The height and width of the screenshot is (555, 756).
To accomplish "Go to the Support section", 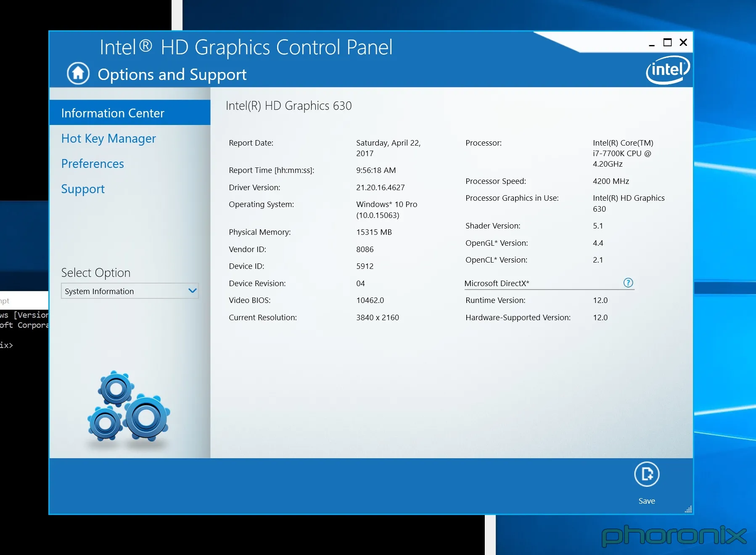I will (83, 189).
